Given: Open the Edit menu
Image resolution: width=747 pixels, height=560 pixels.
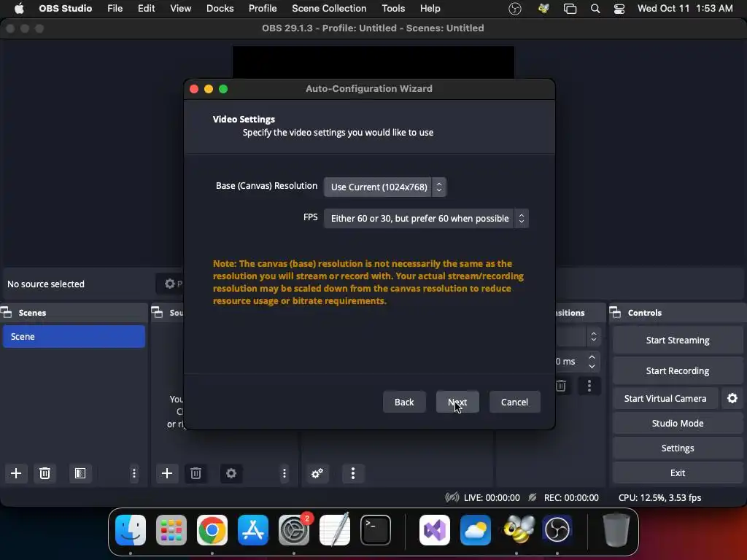Looking at the screenshot, I should pos(146,9).
